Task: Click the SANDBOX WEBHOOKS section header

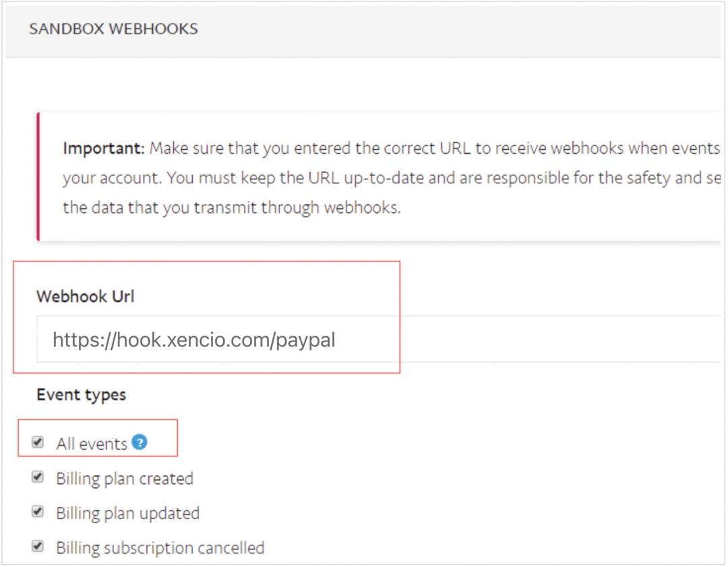Action: coord(113,30)
